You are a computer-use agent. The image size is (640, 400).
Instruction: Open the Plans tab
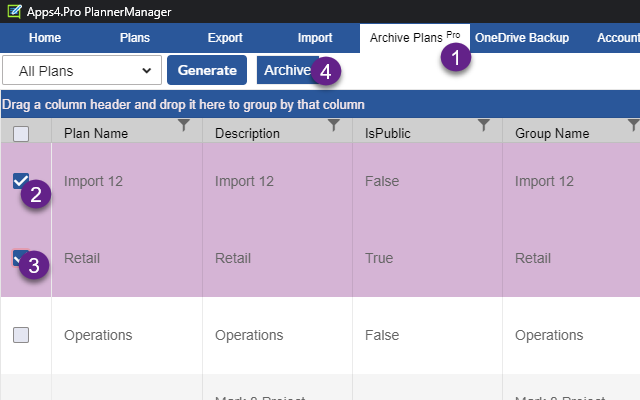(135, 38)
